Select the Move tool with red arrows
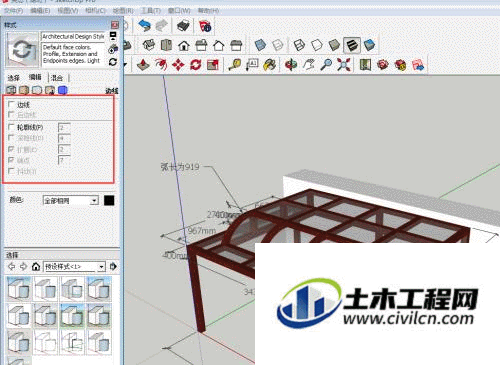Screen dimensions: 500x365 click(178, 64)
